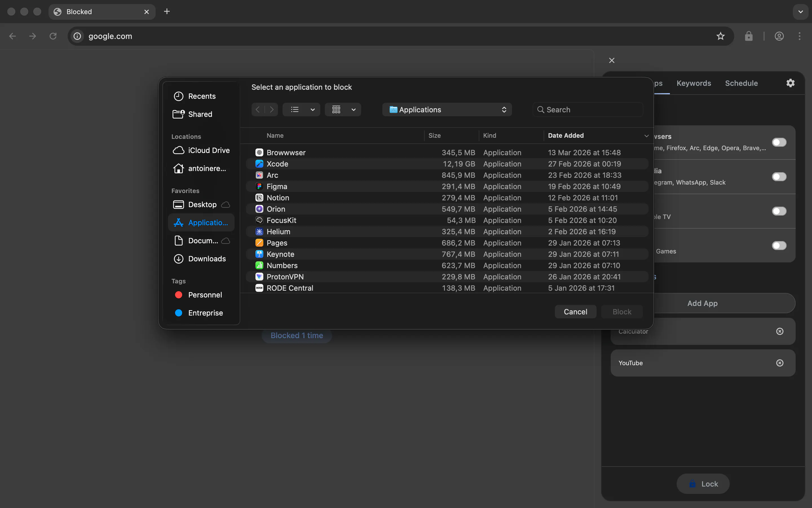812x508 pixels.
Task: Select the ProtonVPN app icon
Action: [259, 277]
